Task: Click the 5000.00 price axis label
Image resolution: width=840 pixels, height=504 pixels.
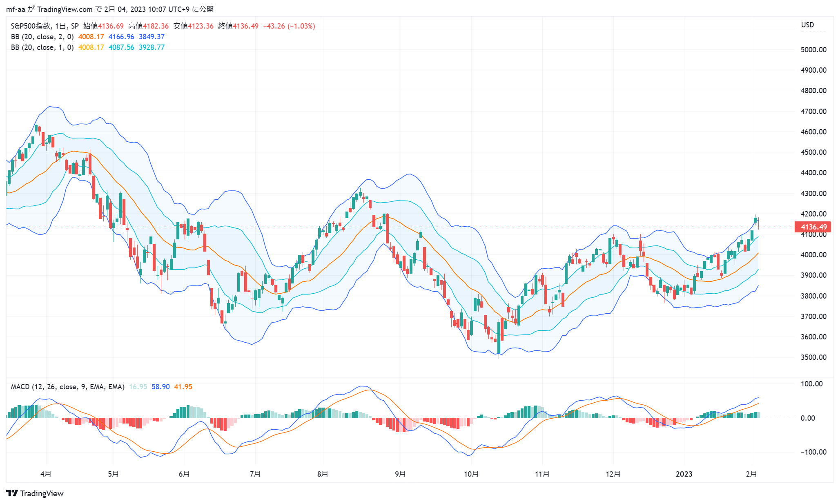Action: coord(813,50)
